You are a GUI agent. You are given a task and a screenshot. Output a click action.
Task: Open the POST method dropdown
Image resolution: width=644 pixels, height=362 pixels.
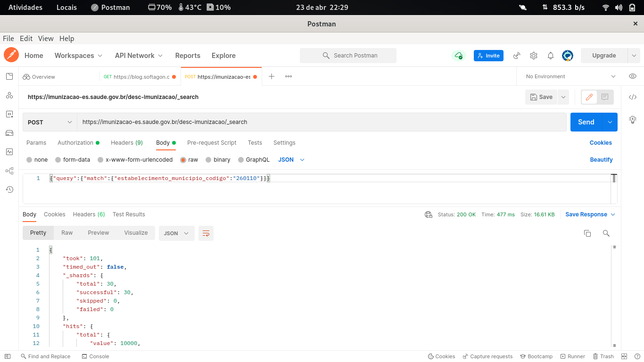(50, 122)
